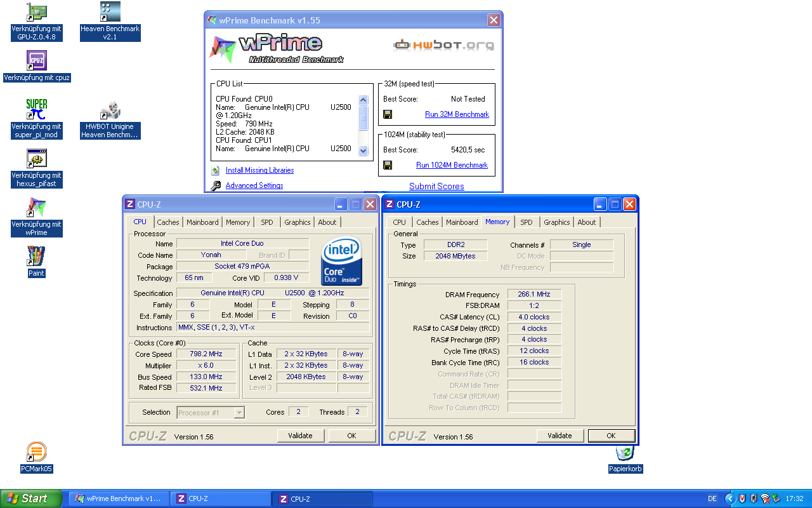The width and height of the screenshot is (812, 508).
Task: Switch to SPD tab in right CPU-Z window
Action: (x=527, y=222)
